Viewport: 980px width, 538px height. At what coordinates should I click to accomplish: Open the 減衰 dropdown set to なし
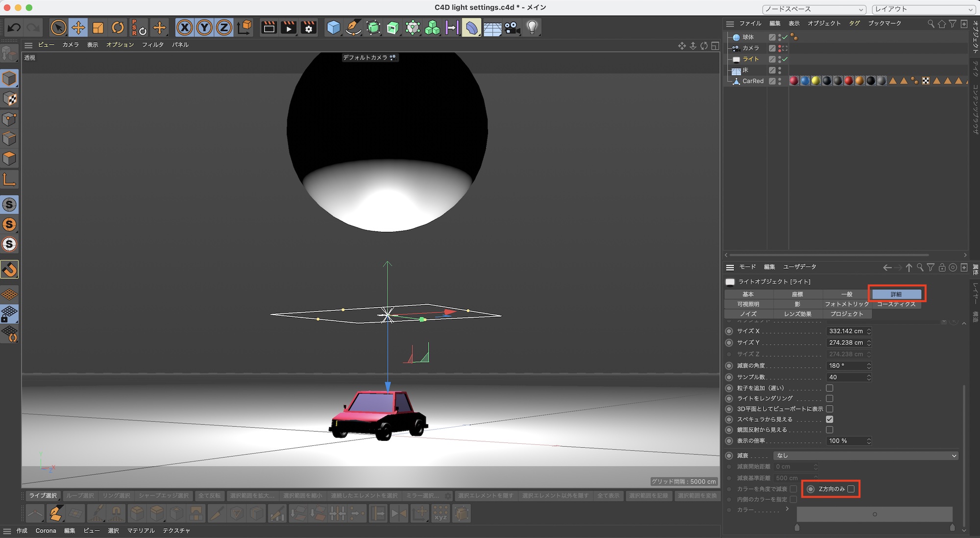(865, 456)
